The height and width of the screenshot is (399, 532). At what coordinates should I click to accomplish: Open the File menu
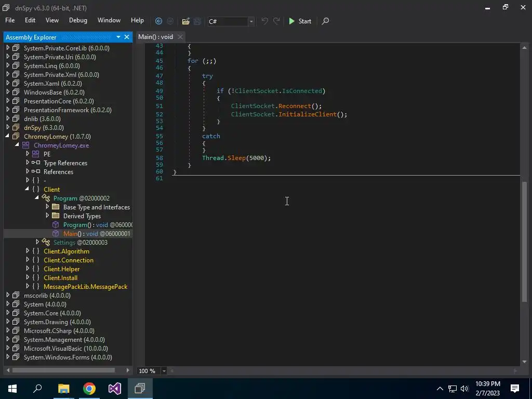click(x=10, y=20)
